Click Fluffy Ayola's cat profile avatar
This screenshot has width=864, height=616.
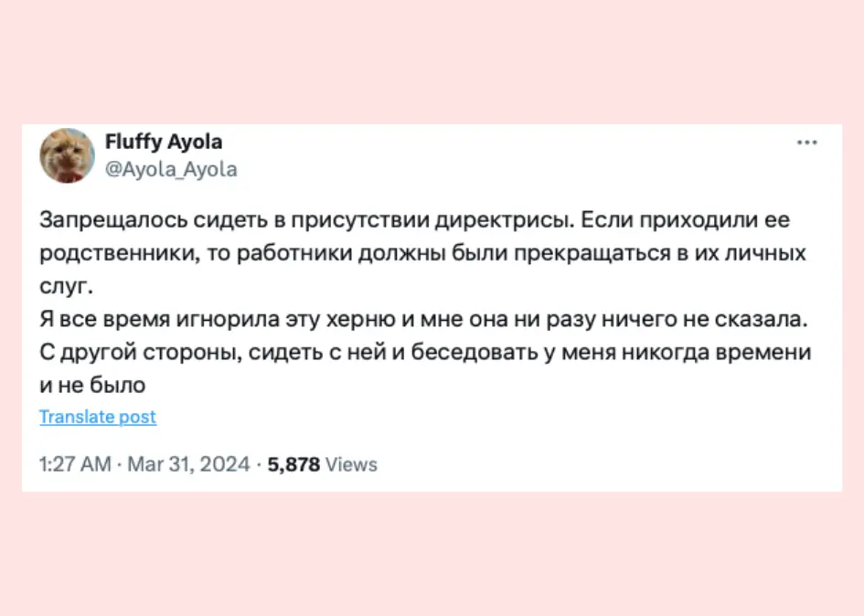[67, 154]
